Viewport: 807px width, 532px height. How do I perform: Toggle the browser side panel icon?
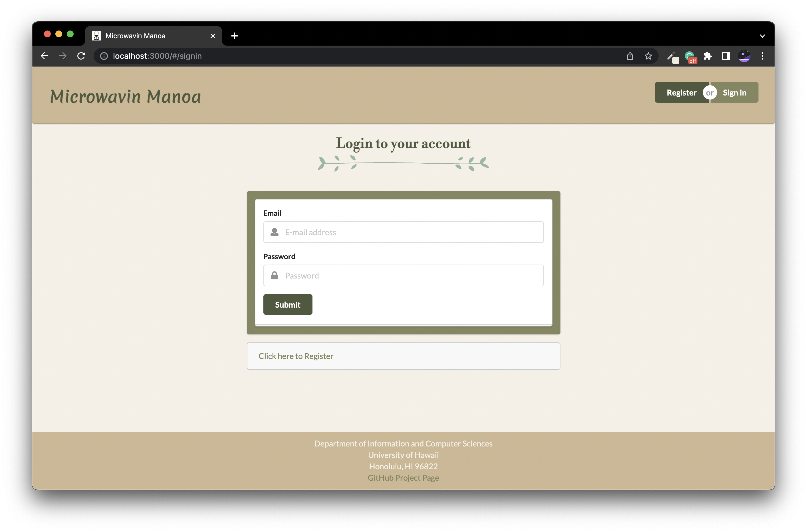coord(726,56)
